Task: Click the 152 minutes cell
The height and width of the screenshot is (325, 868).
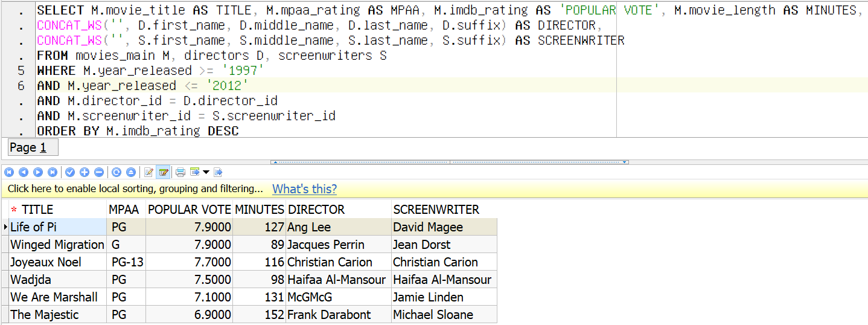Action: click(259, 315)
